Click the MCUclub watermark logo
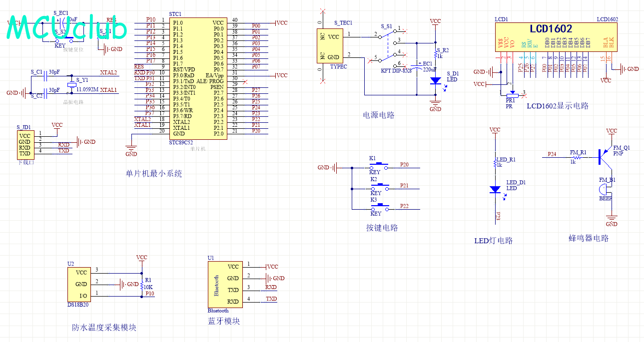644x342 pixels. [x=66, y=29]
